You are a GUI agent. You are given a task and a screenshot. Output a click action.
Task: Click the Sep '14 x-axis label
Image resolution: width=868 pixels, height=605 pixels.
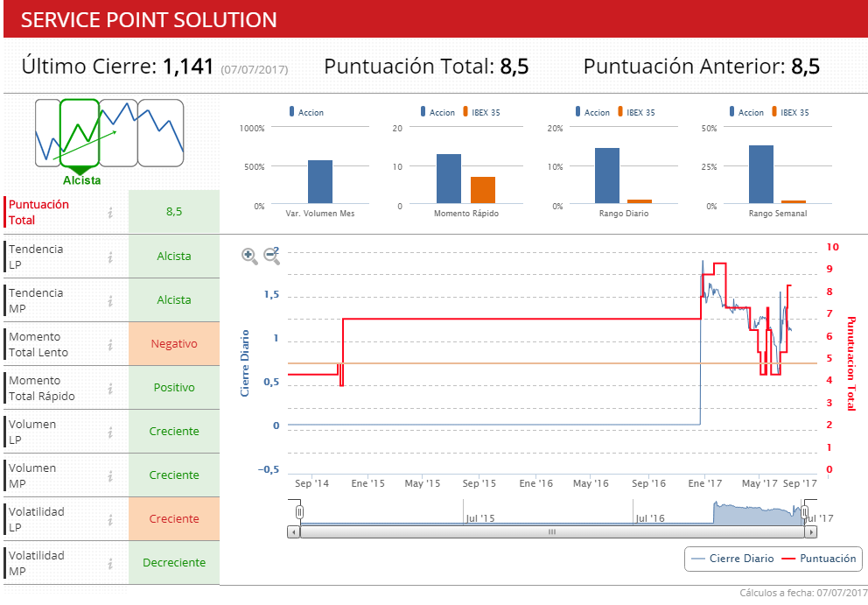(x=311, y=483)
